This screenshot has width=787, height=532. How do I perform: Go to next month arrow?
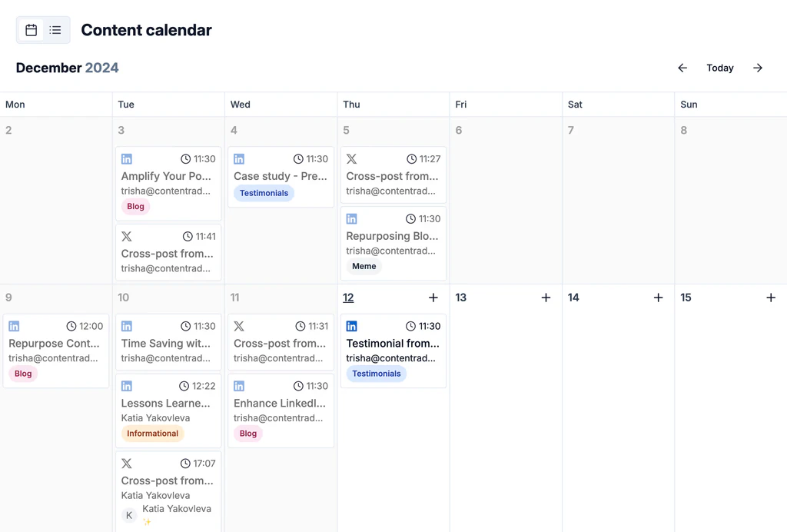tap(758, 68)
